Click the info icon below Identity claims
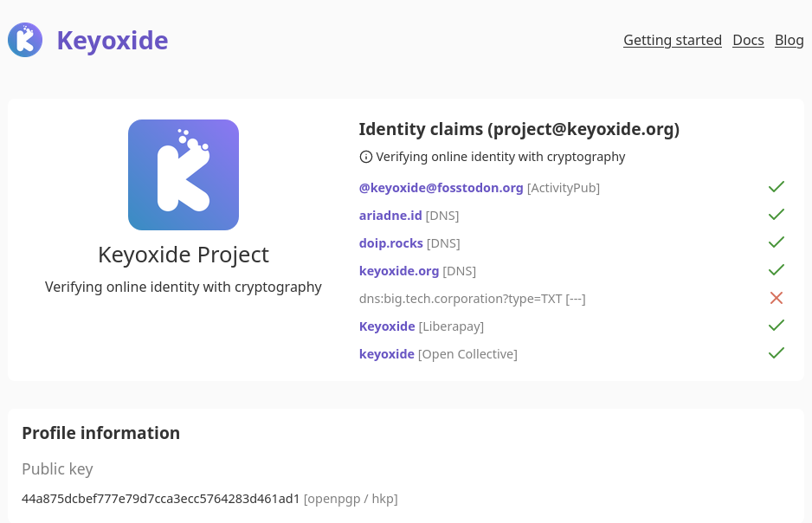812x523 pixels. coord(366,157)
